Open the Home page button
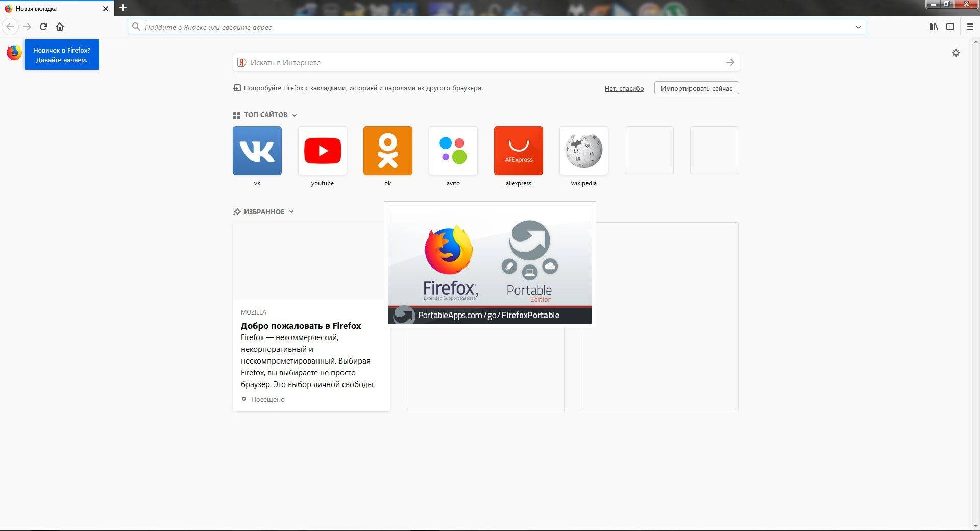Viewport: 980px width, 531px height. click(x=60, y=27)
